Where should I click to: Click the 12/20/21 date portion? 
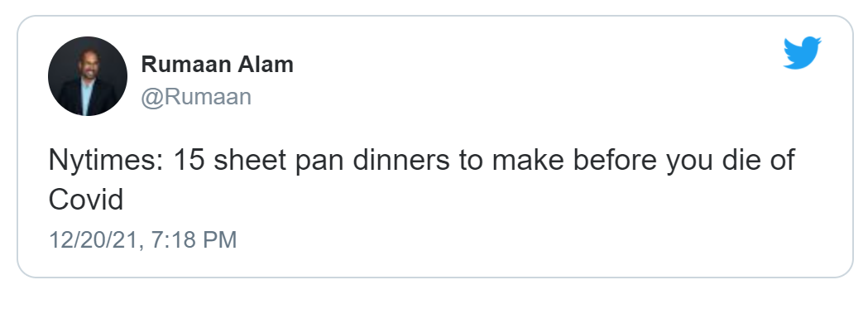[x=94, y=239]
